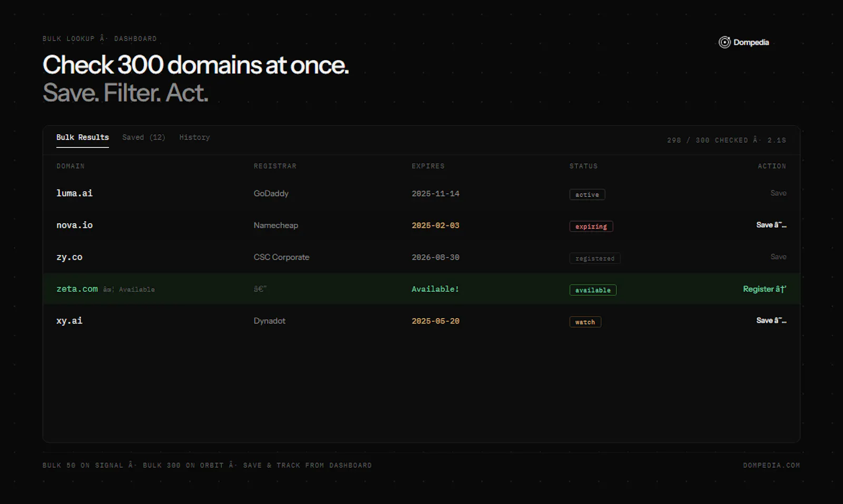Image resolution: width=843 pixels, height=504 pixels.
Task: Click the DOMPEDIA.COM footer text
Action: tap(771, 465)
